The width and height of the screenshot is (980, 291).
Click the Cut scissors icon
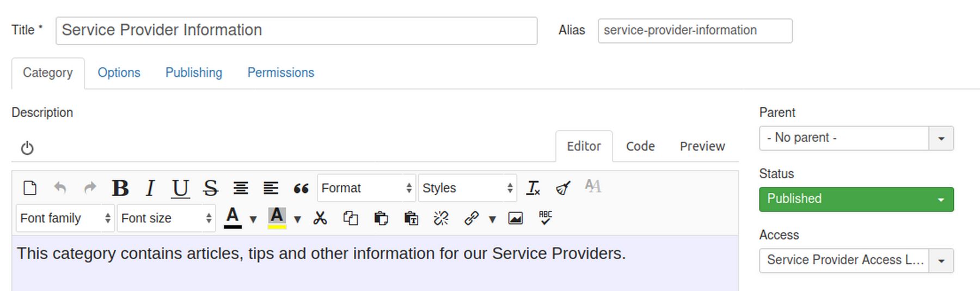pos(320,219)
